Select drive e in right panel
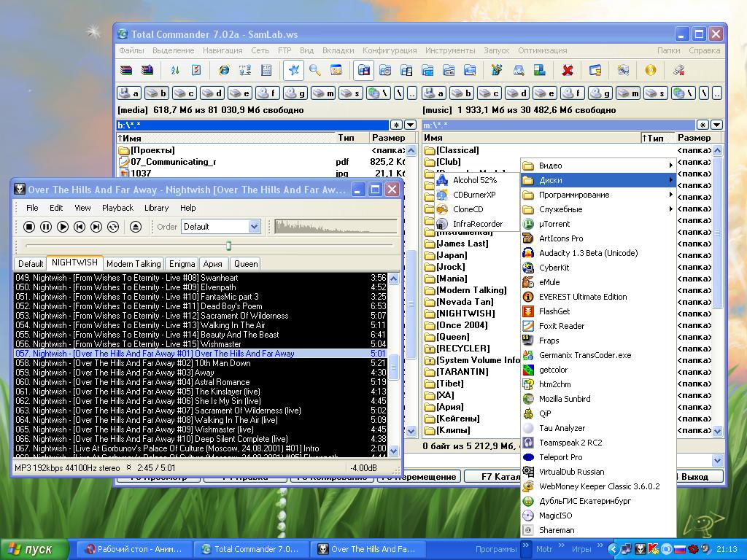Screen dimensions: 747x560 pos(545,93)
